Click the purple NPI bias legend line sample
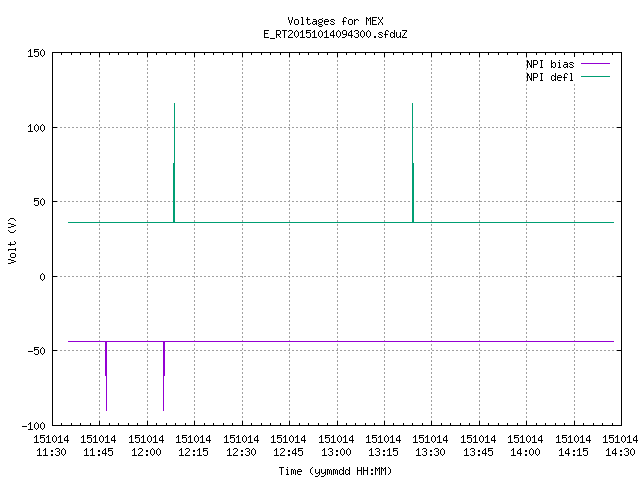 pyautogui.click(x=596, y=64)
